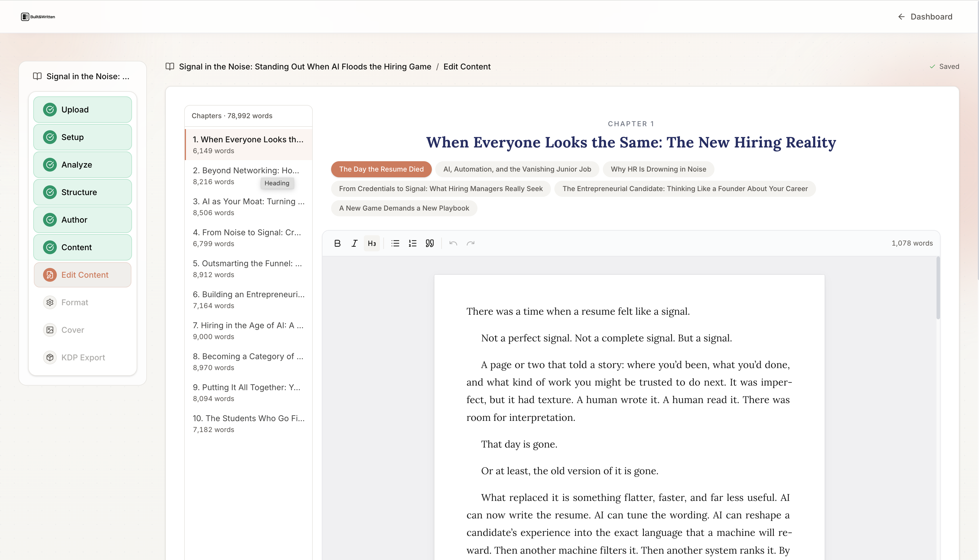
Task: Select 'A New Game Demands a New Playbook' section
Action: [x=404, y=208]
